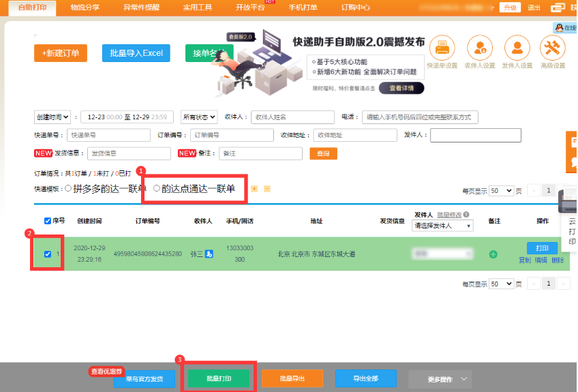The image size is (578, 392).
Task: Click the 发件人 input field
Action: (476, 135)
